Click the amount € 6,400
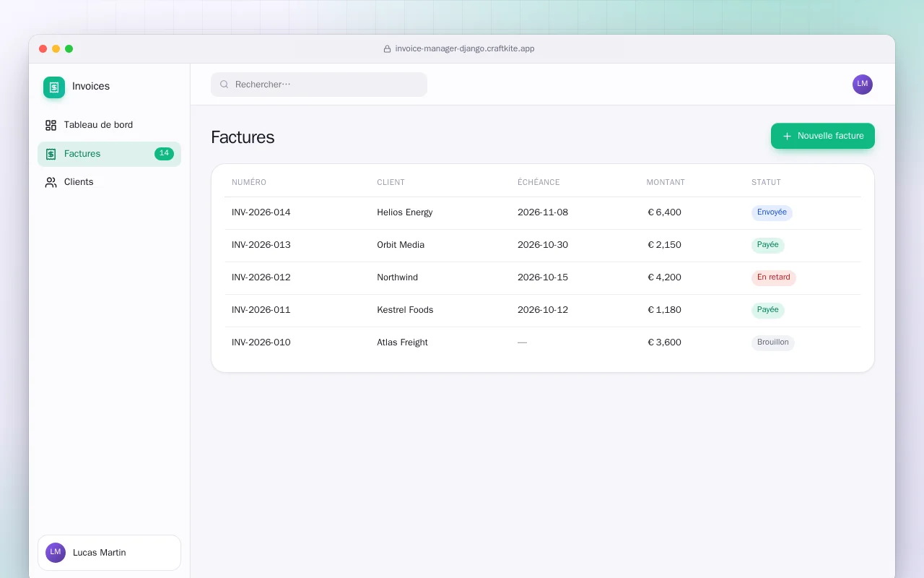Screen dimensions: 924x578 664,212
